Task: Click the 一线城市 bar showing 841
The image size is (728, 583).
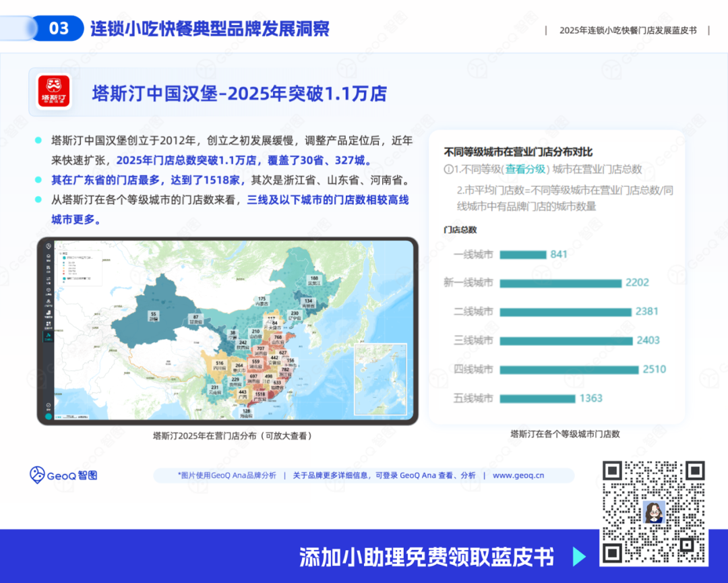Action: click(x=523, y=254)
